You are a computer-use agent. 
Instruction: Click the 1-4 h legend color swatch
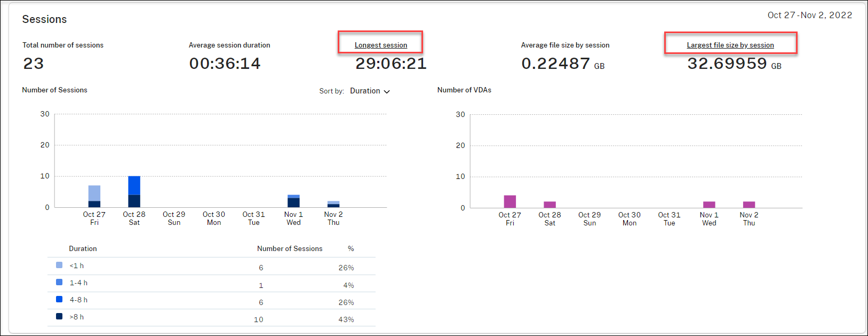pos(59,282)
